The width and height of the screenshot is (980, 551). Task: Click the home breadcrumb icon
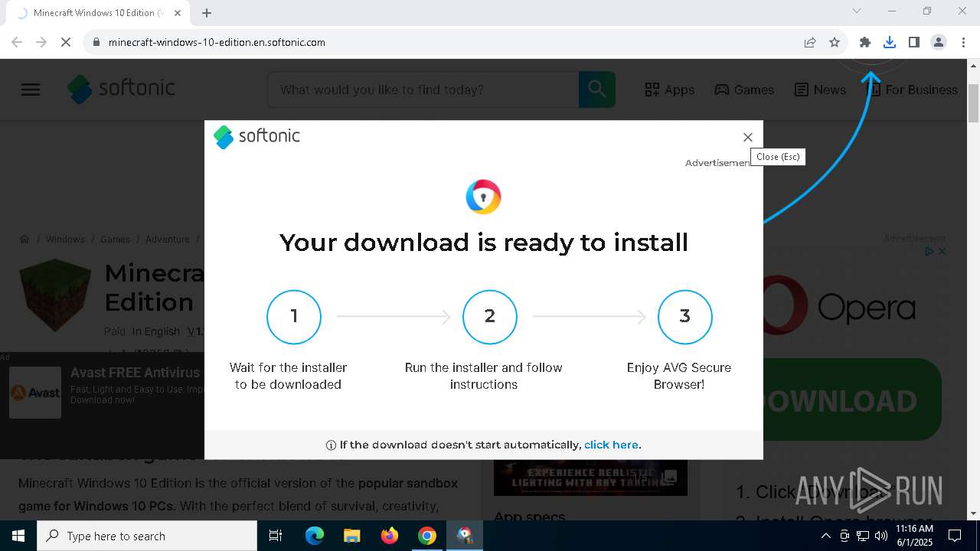pyautogui.click(x=24, y=239)
